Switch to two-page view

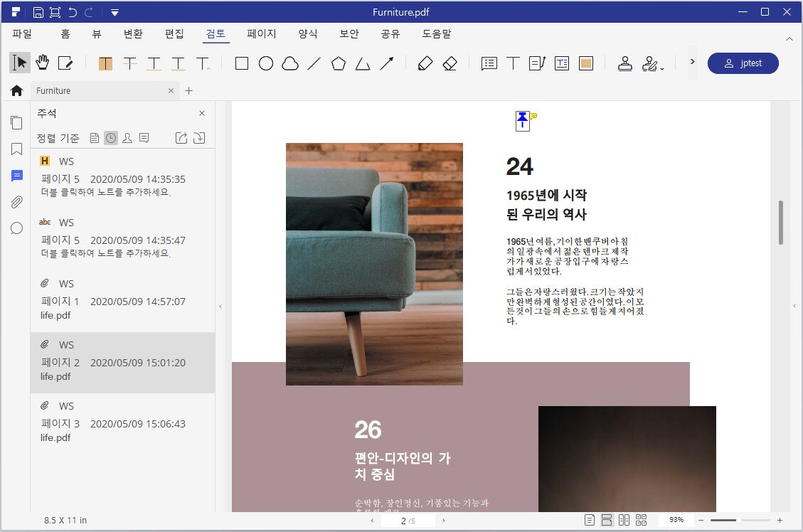tap(624, 520)
